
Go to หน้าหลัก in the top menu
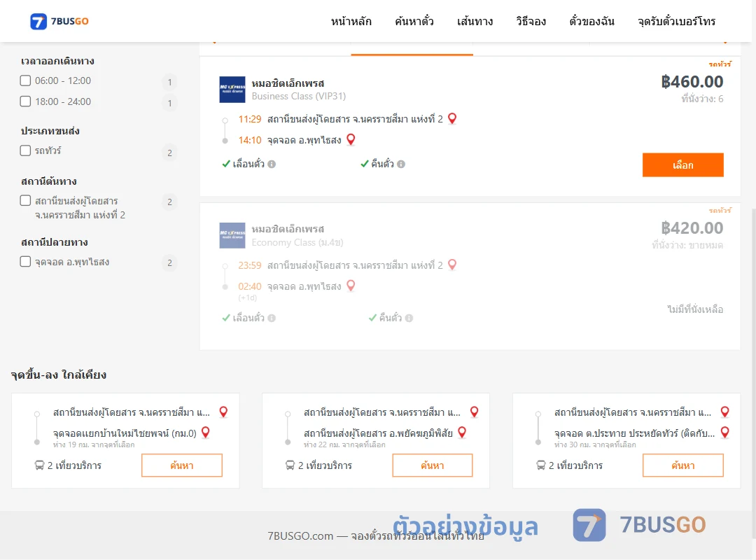[x=351, y=21]
